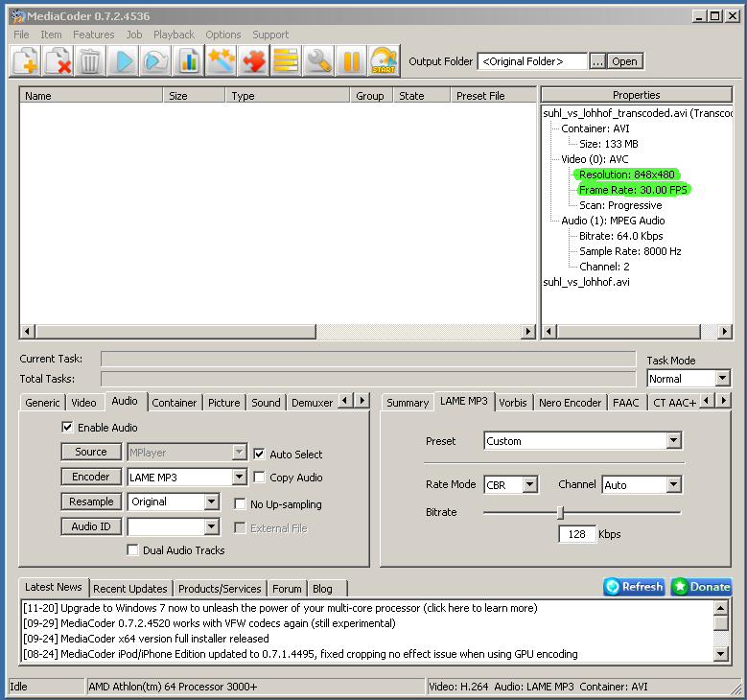Open the File menu

coord(21,35)
